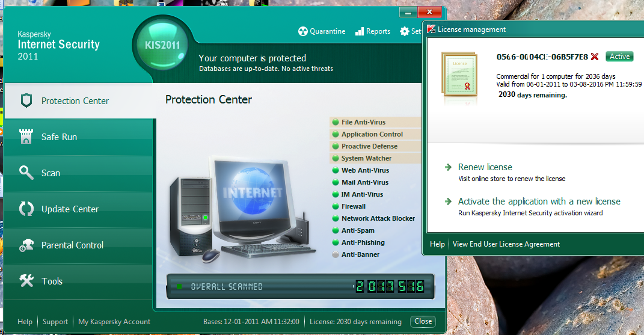
Task: Click the Close button at the bottom
Action: 423,321
